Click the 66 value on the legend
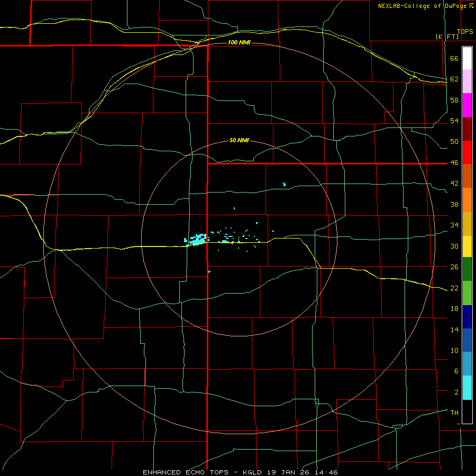Screen dimensions: 476x476 (x=454, y=59)
